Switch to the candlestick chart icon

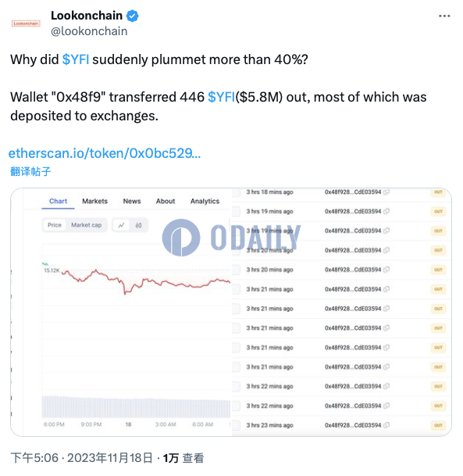click(138, 225)
